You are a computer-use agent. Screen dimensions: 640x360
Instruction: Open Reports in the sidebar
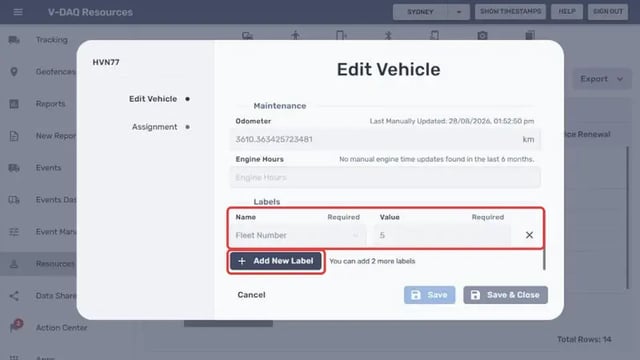pos(51,104)
